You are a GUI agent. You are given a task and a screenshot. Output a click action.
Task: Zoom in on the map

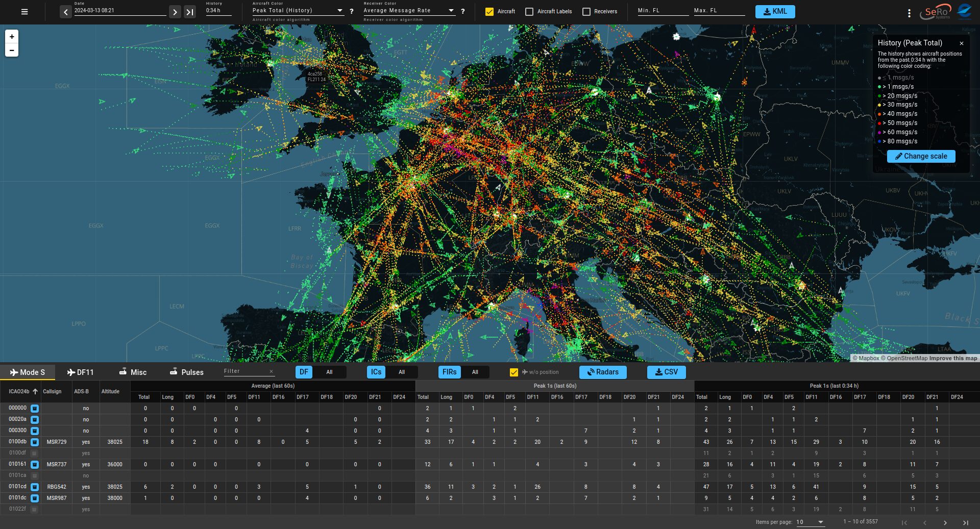12,37
